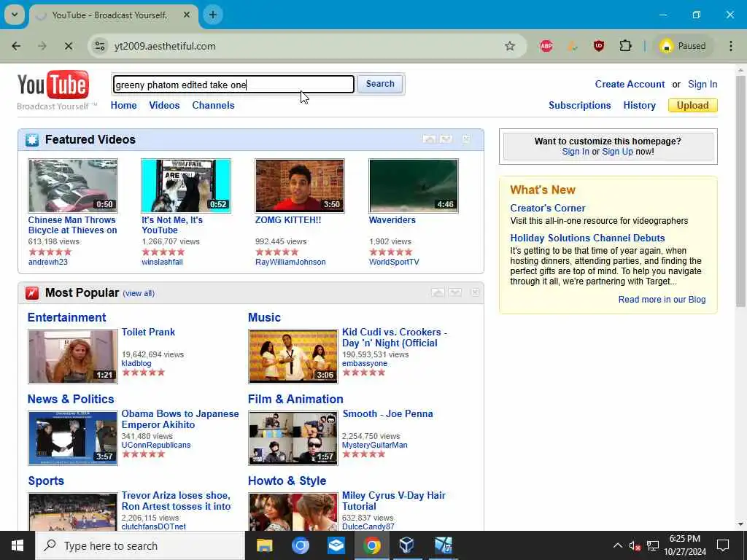
Task: Click the Featured Videos section icon
Action: (x=32, y=139)
